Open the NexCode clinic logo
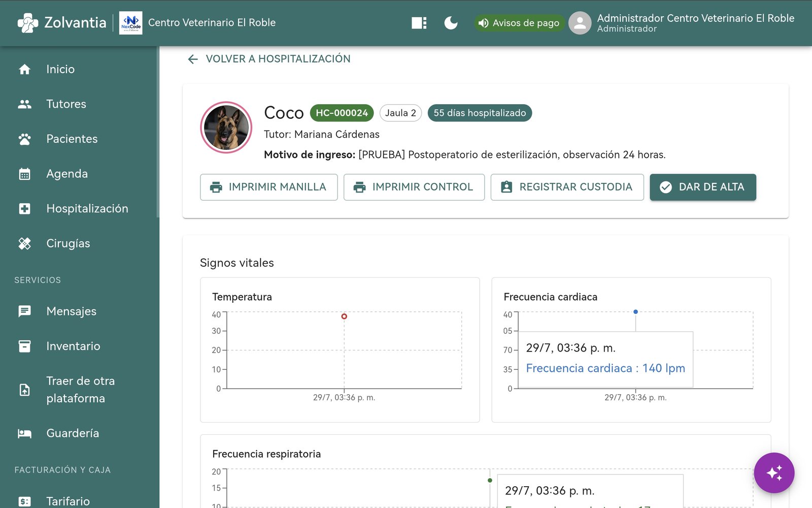The image size is (812, 508). pos(130,23)
